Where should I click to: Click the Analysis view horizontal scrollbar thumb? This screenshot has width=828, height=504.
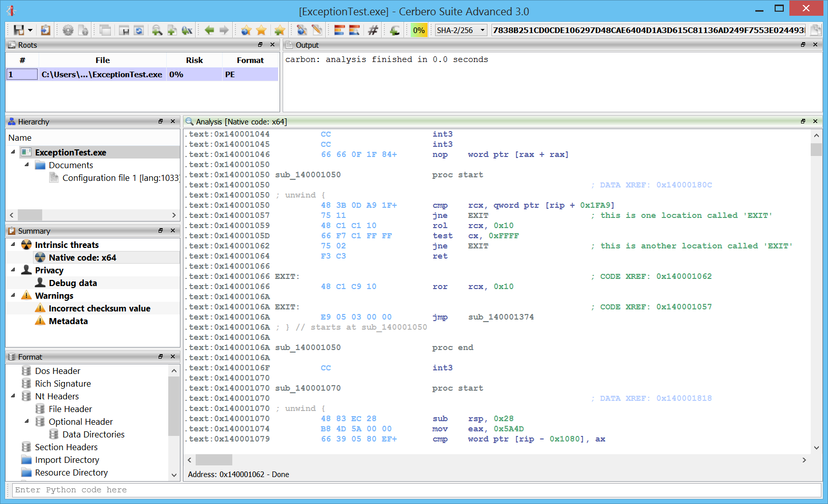point(214,460)
